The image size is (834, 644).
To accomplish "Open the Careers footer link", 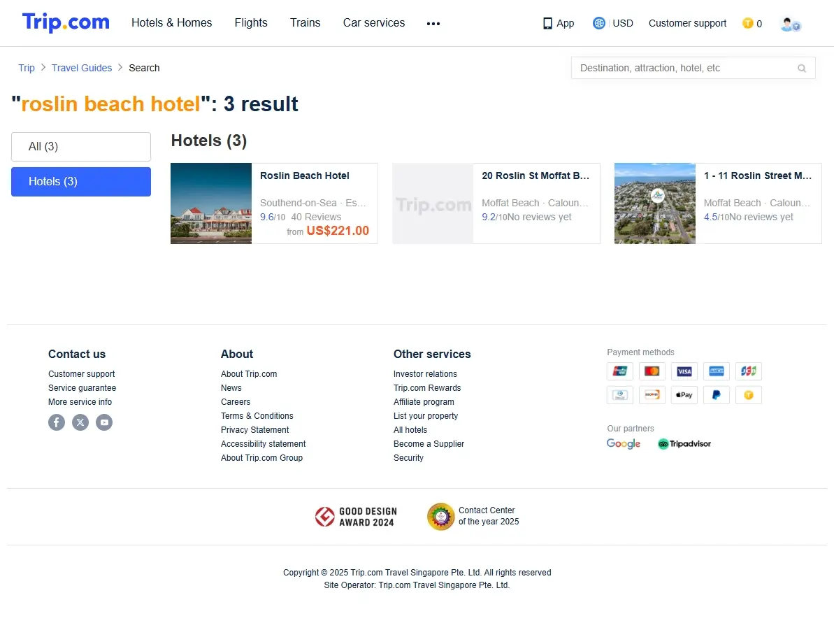I will point(236,402).
